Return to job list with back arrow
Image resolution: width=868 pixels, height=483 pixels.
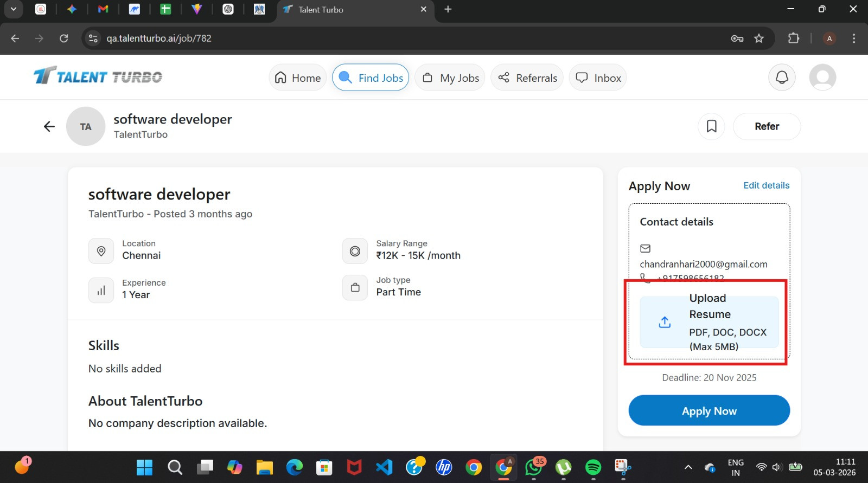[x=49, y=126]
